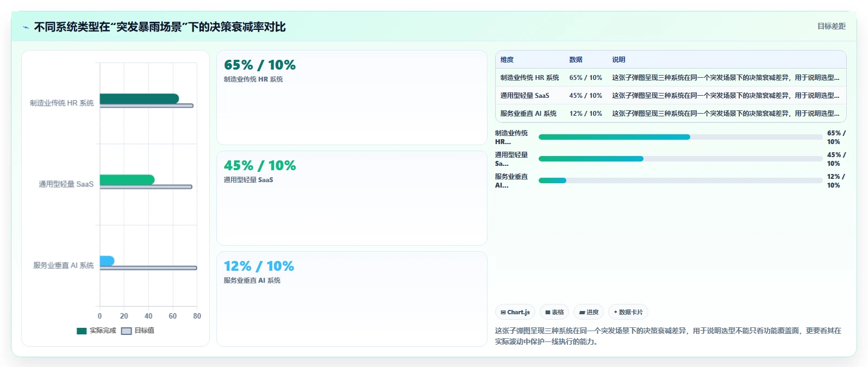
Task: Click the 服务业垂直 AI 系统 card caption
Action: pos(252,281)
